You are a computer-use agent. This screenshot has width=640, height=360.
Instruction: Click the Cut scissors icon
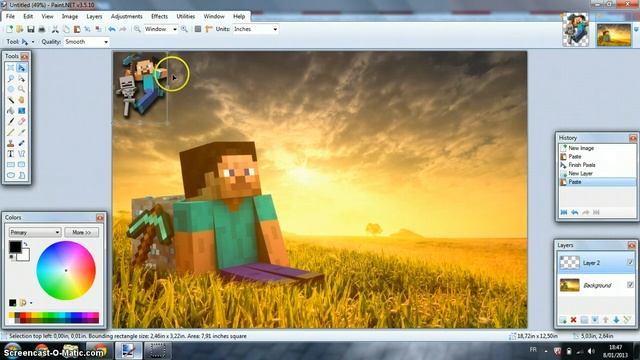coord(55,29)
